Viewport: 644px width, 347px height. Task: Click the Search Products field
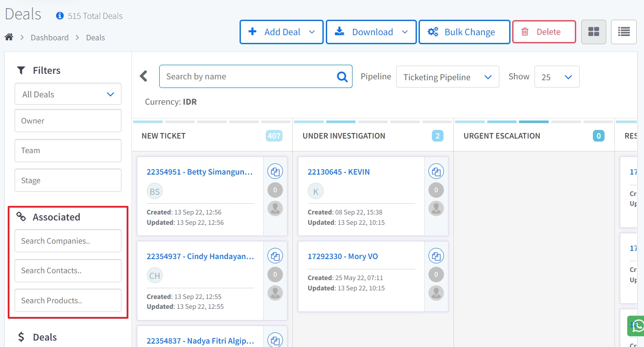(x=68, y=300)
